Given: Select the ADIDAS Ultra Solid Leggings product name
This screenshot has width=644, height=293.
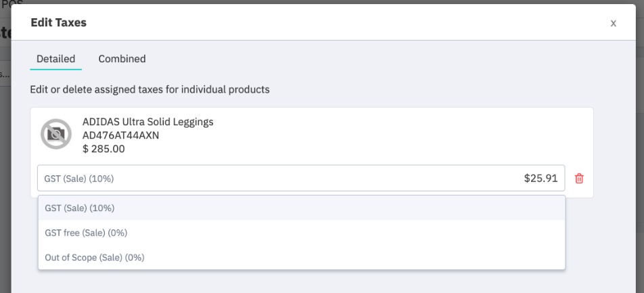Looking at the screenshot, I should coord(148,122).
